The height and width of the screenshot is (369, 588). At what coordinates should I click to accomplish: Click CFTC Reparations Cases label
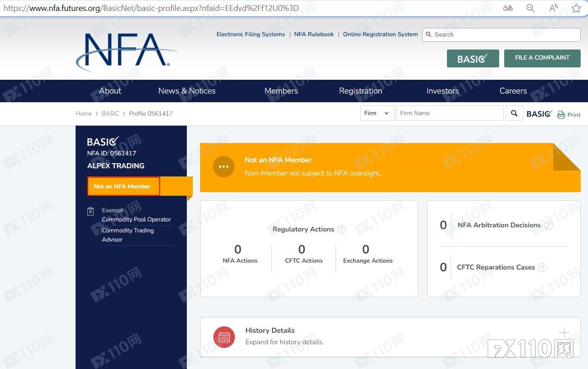[x=496, y=267]
